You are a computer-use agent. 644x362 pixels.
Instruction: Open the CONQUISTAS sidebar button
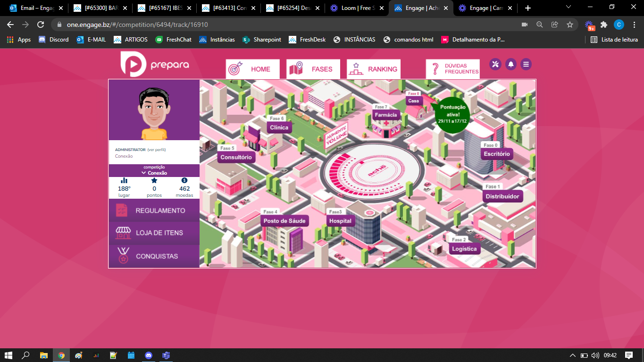click(154, 256)
